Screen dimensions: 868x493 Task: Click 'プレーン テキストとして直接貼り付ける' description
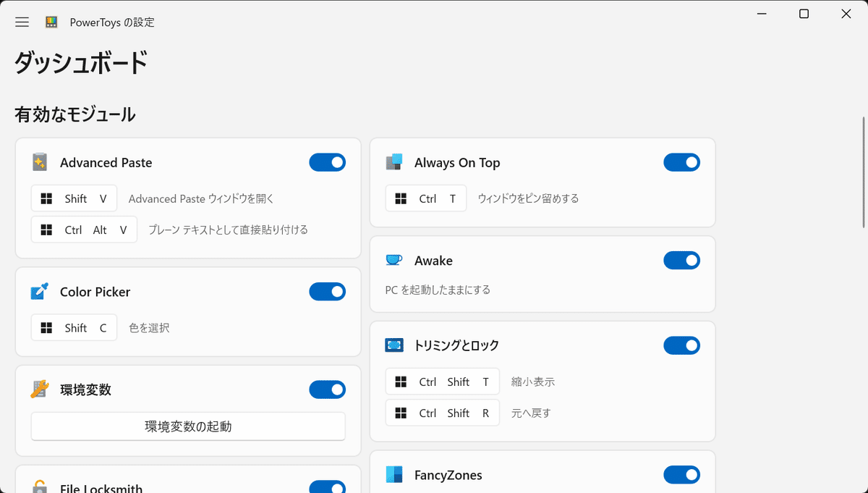229,229
